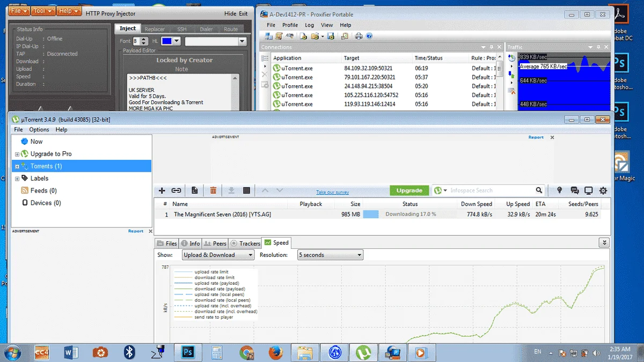Open uTorrent Options menu

(x=39, y=129)
